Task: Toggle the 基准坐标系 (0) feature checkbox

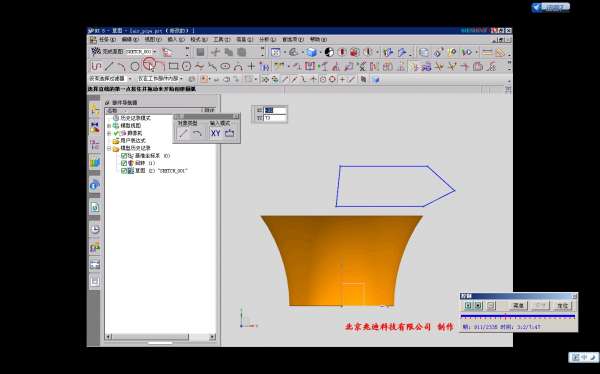Action: (124, 156)
